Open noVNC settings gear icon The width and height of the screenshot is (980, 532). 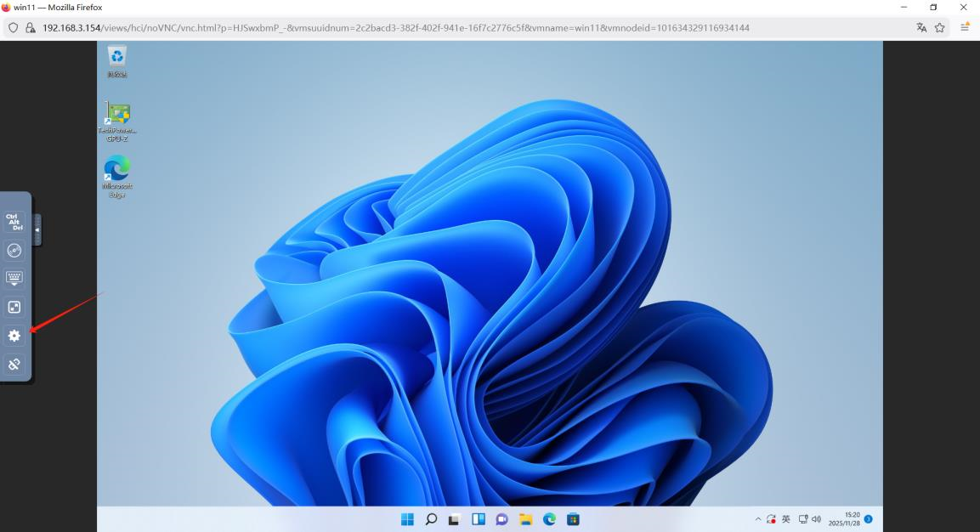14,336
